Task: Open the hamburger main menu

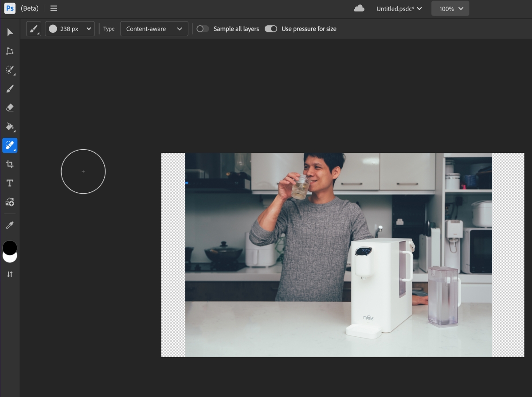Action: coord(54,8)
